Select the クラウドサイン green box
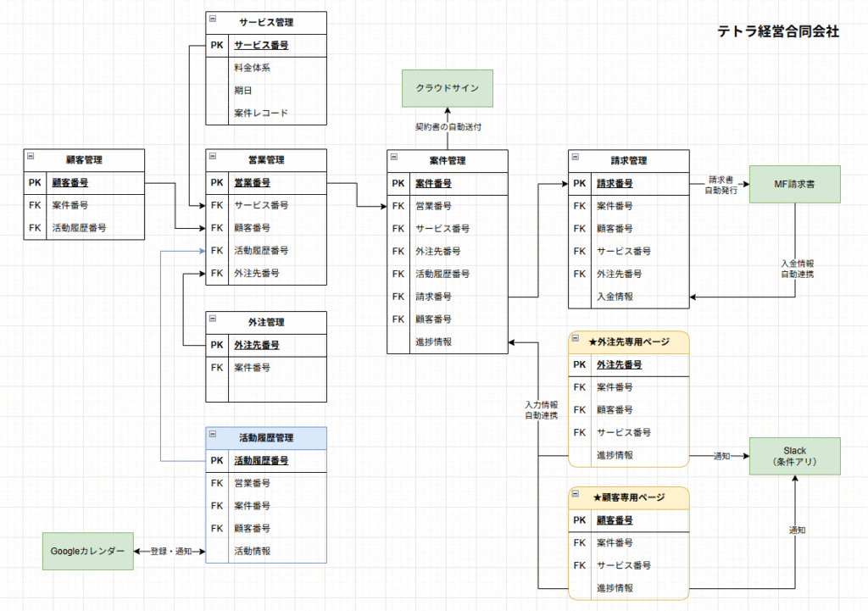 coord(446,88)
